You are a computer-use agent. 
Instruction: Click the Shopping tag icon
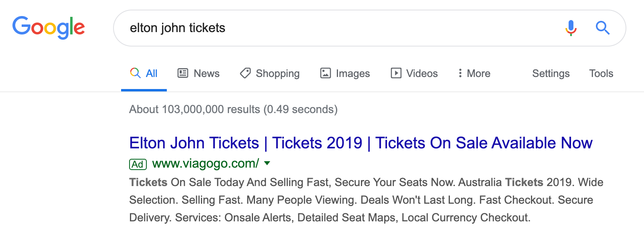[245, 73]
